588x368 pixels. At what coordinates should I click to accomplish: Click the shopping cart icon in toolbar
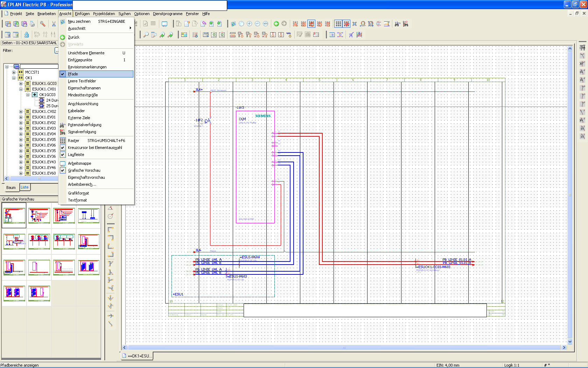(351, 35)
